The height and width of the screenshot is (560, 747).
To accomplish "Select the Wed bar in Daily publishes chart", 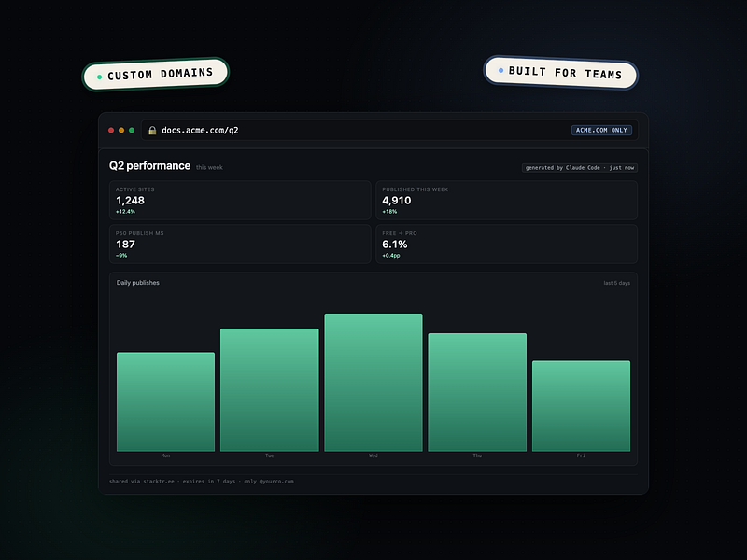I will coord(373,383).
